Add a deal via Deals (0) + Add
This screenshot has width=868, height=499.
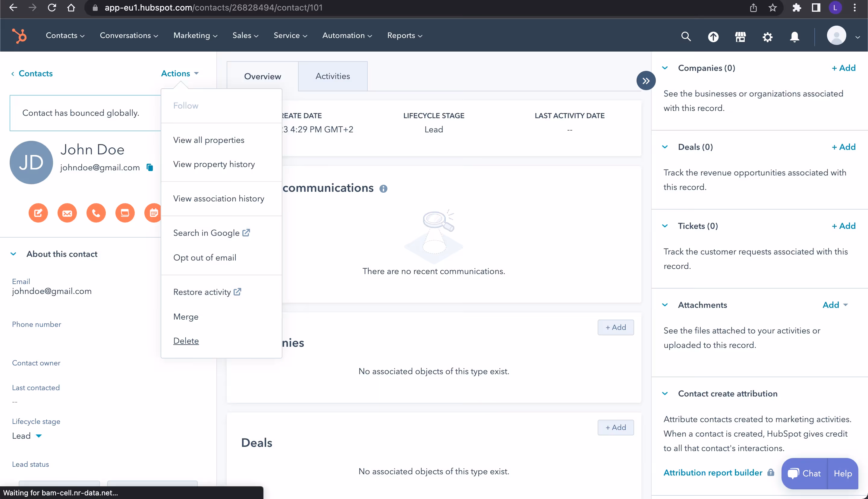click(x=844, y=147)
